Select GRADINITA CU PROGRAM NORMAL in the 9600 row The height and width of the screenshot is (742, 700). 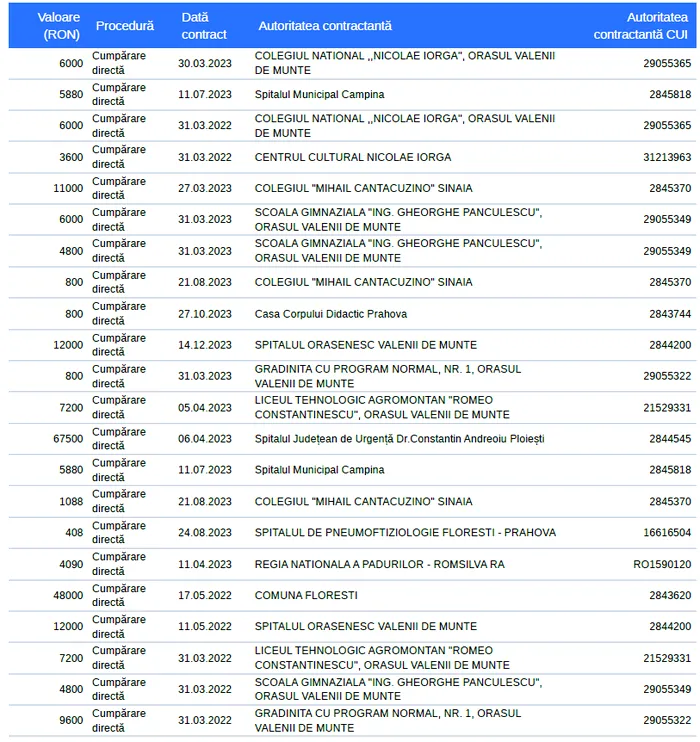[388, 720]
